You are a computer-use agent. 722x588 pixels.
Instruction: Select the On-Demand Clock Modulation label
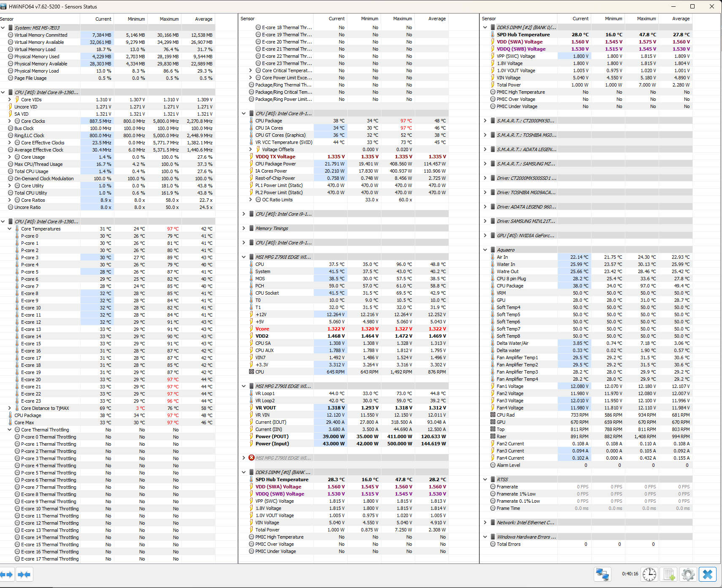point(44,179)
